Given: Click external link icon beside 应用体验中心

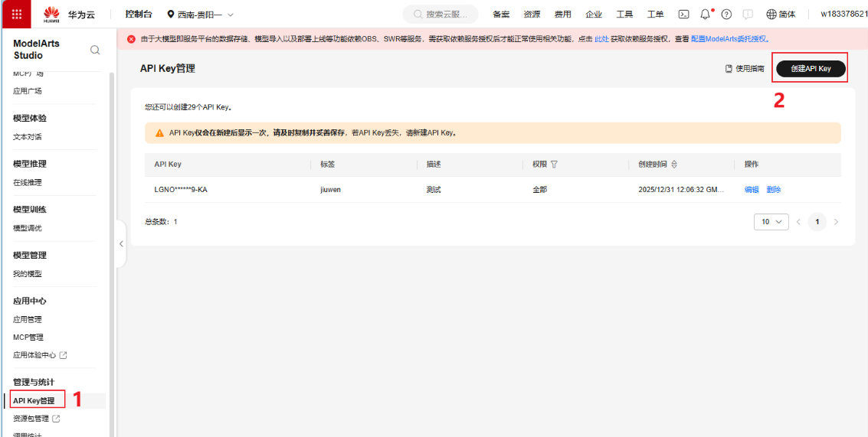Looking at the screenshot, I should pos(63,355).
